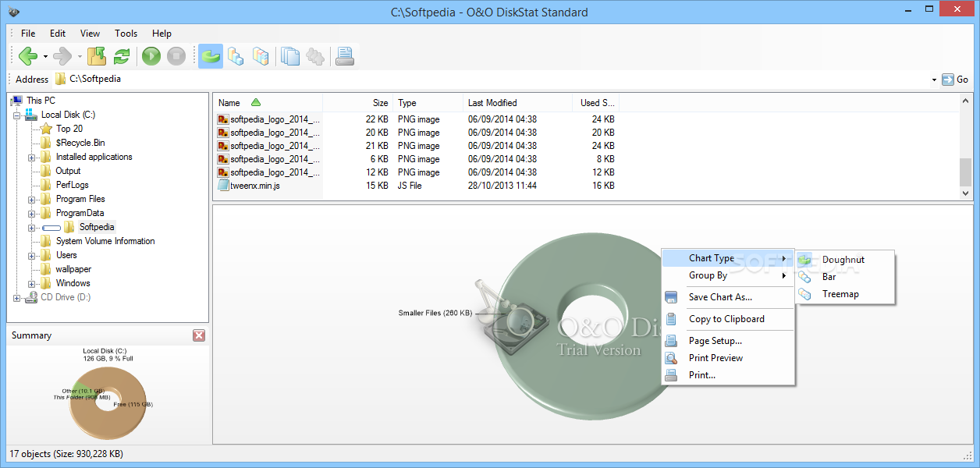Open Chart Type submenu
This screenshot has width=980, height=468.
[x=728, y=258]
